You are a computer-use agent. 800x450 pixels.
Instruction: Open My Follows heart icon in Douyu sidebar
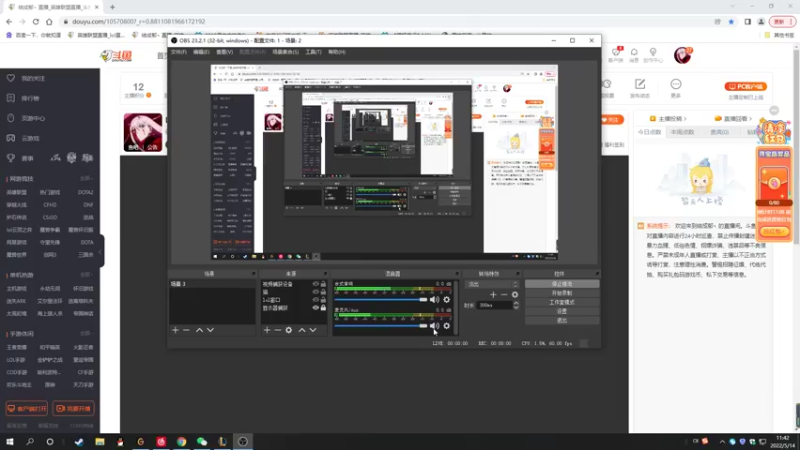click(x=11, y=79)
